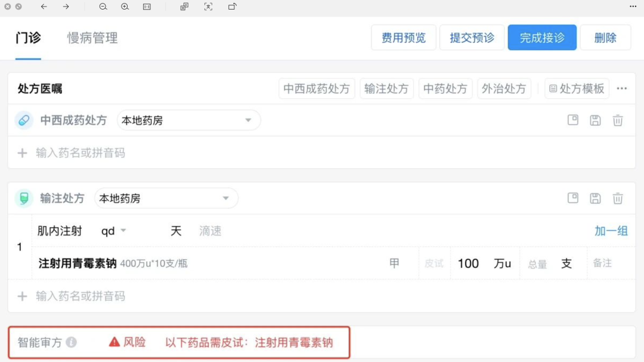
Task: Save the 中西成药处方 using disk icon
Action: pos(595,120)
